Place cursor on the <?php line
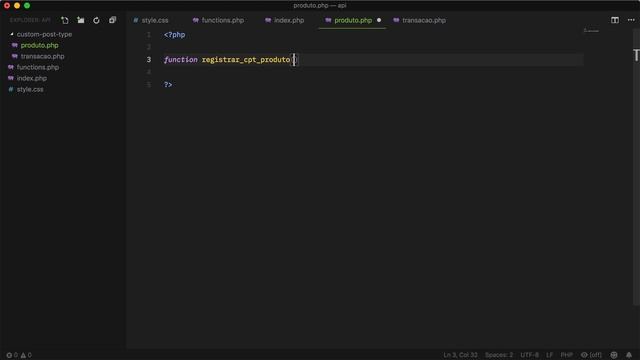This screenshot has width=640, height=360. (175, 35)
